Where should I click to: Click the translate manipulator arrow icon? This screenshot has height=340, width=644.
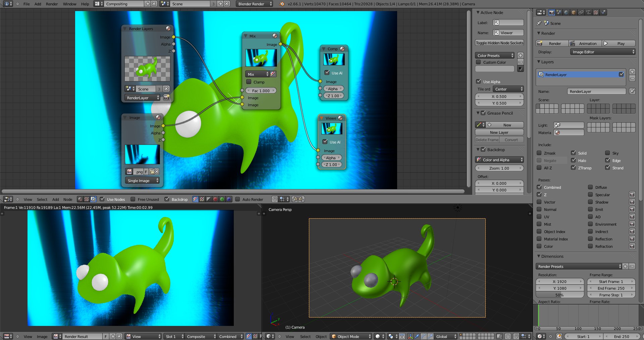click(x=417, y=336)
